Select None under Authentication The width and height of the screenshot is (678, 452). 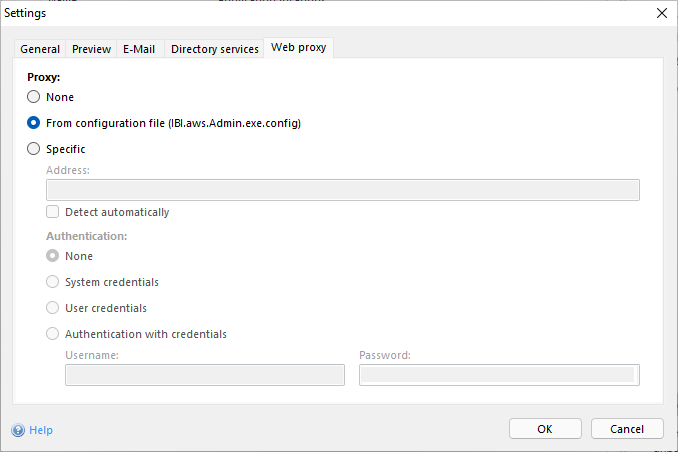[x=53, y=256]
